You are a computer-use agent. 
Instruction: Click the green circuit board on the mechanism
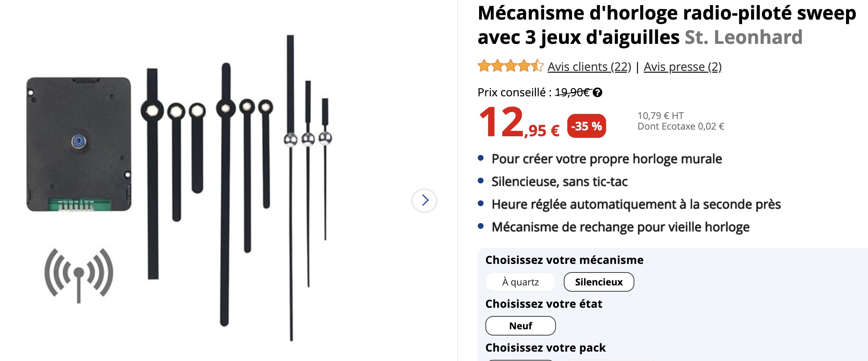tap(78, 204)
